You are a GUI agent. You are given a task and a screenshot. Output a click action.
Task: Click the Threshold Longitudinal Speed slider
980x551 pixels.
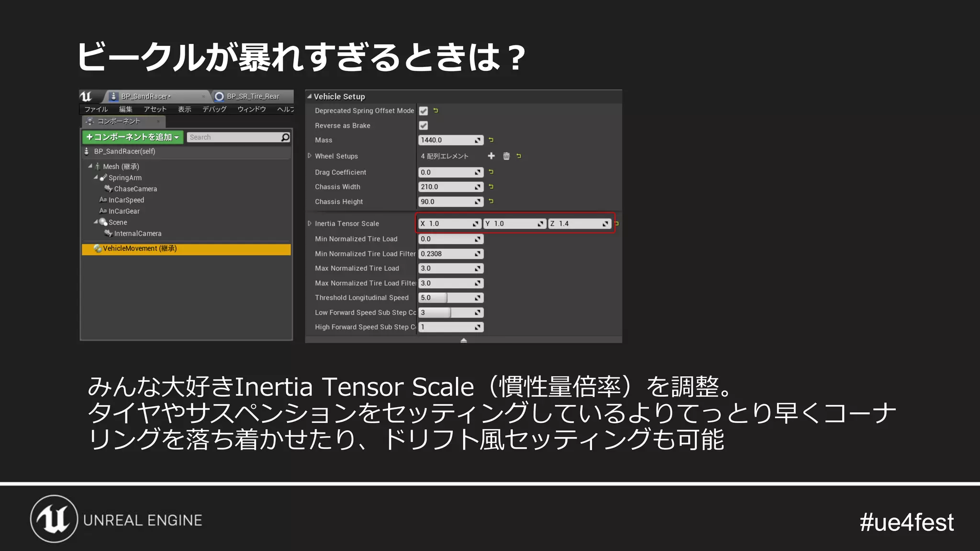451,298
